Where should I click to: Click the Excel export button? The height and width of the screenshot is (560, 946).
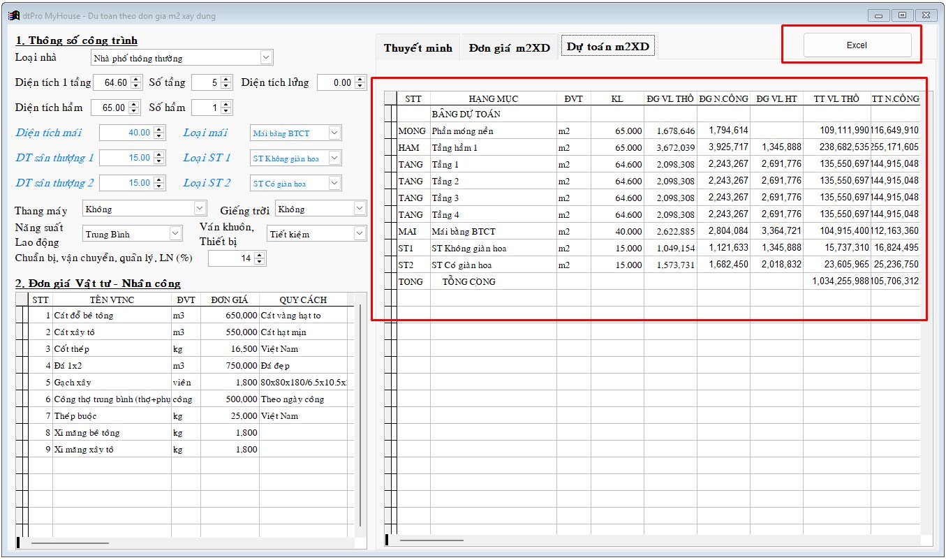pos(857,45)
